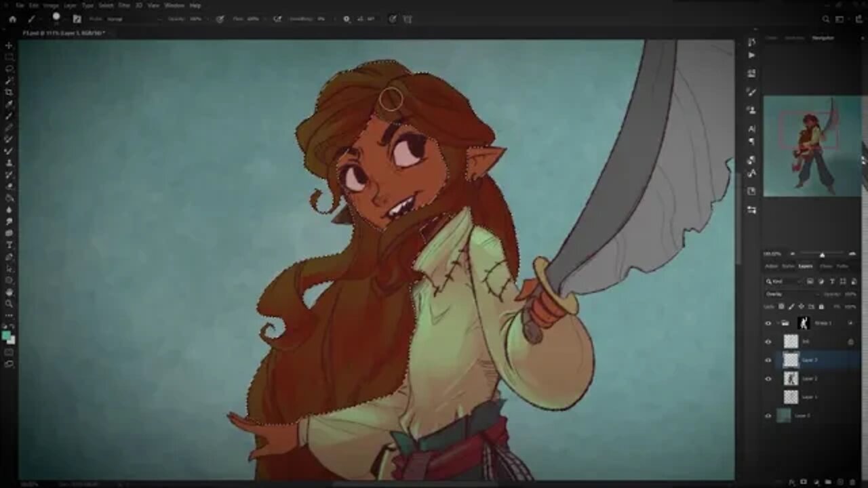The image size is (868, 488).
Task: Select Layer 1 in Layers panel
Action: coord(811,397)
